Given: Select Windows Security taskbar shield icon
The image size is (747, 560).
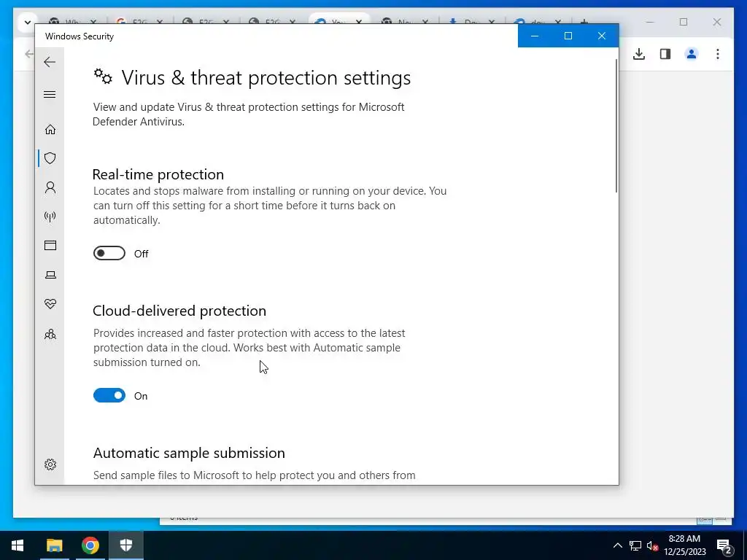Looking at the screenshot, I should [x=125, y=545].
